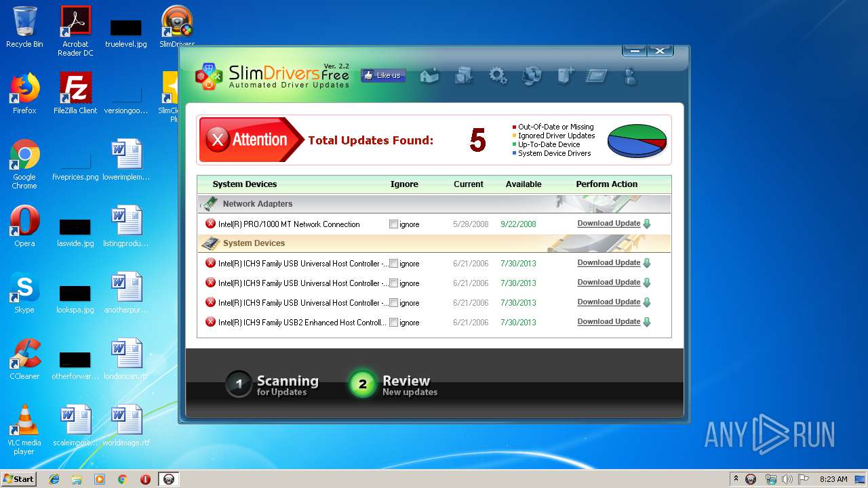Select truelevel.jpg file on desktop

tap(126, 33)
